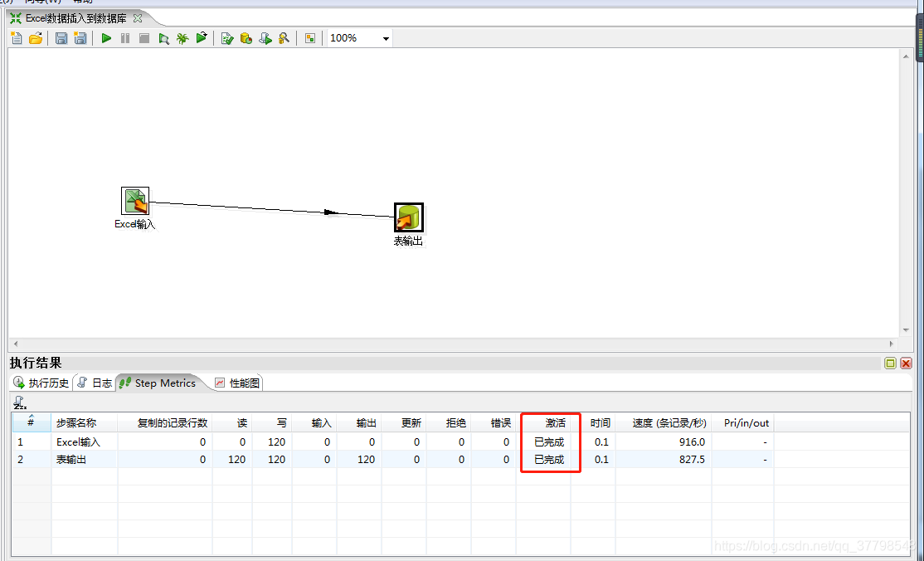Click the speed value 916.0
This screenshot has width=924, height=561.
[x=692, y=441]
